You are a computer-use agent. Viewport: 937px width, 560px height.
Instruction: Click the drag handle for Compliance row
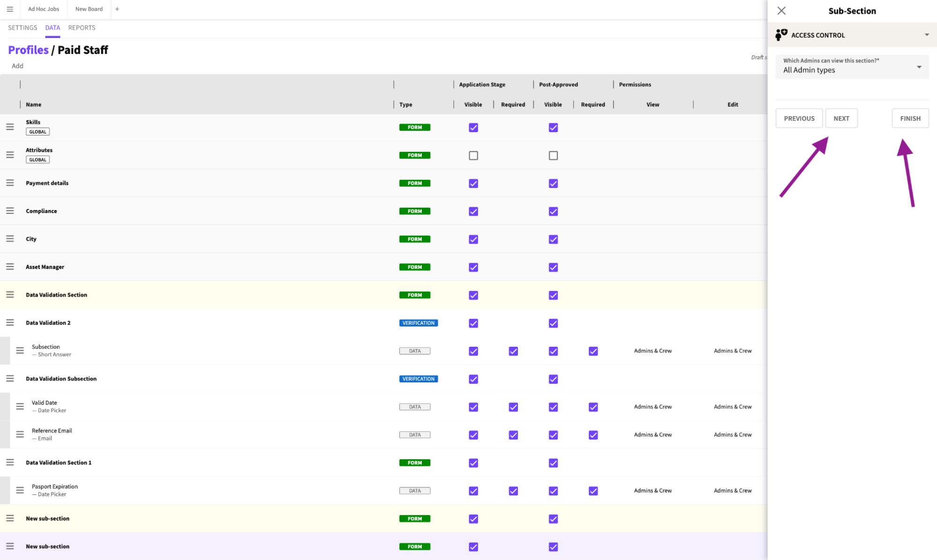tap(10, 211)
